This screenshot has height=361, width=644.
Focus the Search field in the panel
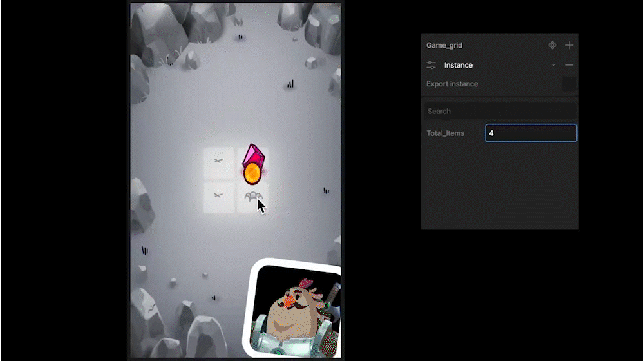click(500, 111)
